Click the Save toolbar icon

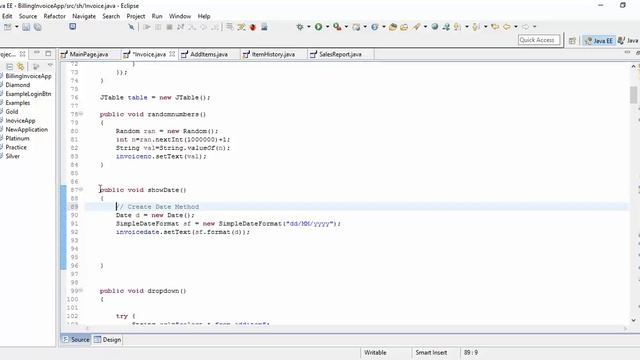26,27
